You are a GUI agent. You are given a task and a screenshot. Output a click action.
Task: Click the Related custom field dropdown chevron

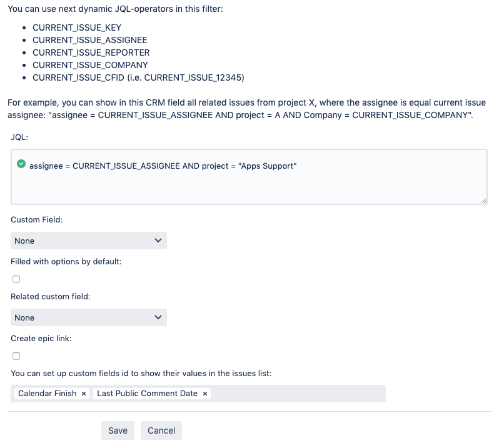pyautogui.click(x=158, y=317)
